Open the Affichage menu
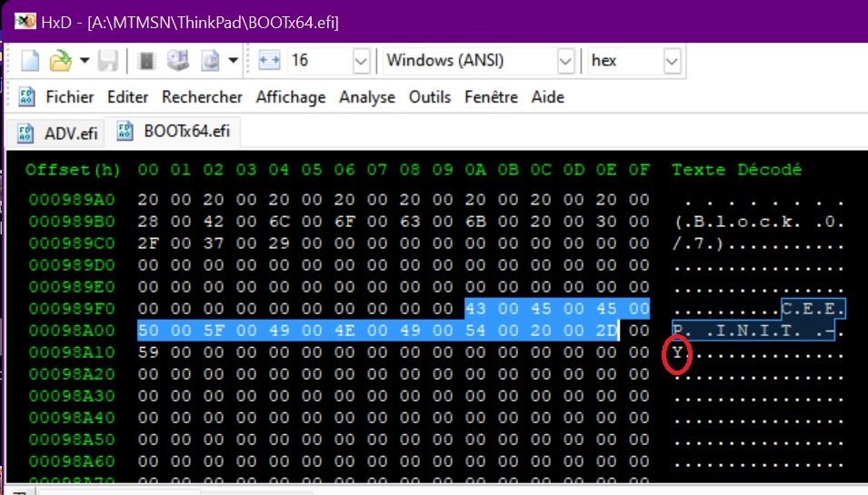The image size is (868, 495). pos(291,97)
